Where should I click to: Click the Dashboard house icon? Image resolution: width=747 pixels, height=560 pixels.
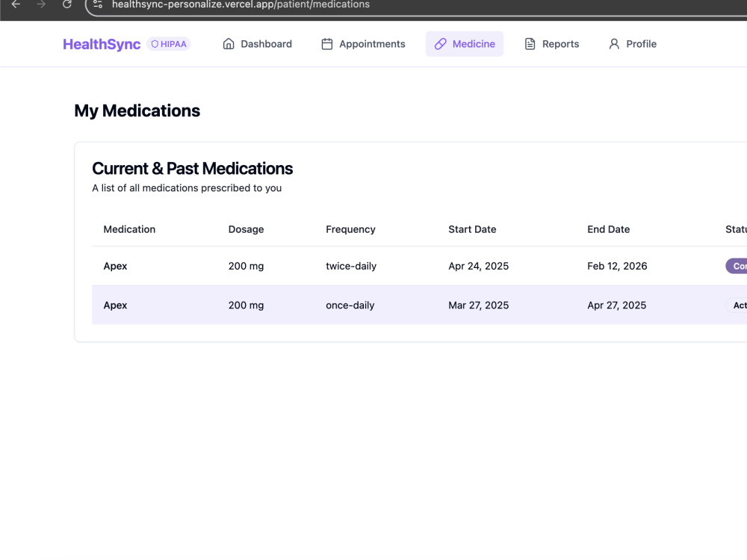coord(229,44)
